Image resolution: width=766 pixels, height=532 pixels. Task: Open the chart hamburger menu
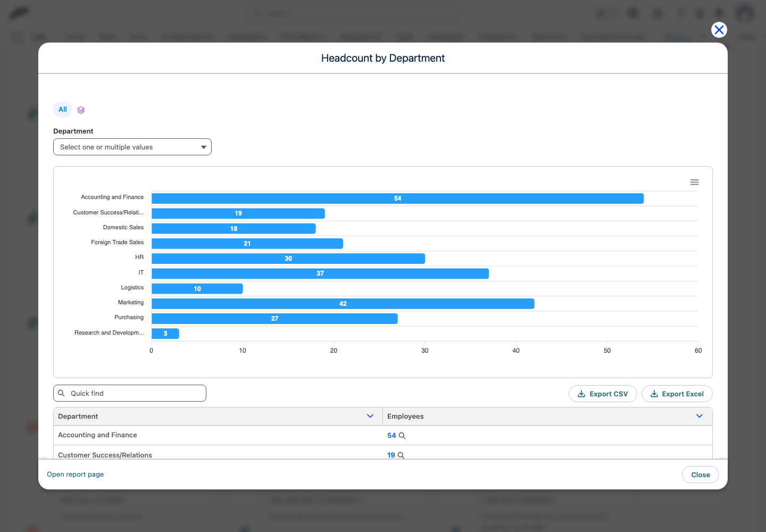tap(694, 182)
